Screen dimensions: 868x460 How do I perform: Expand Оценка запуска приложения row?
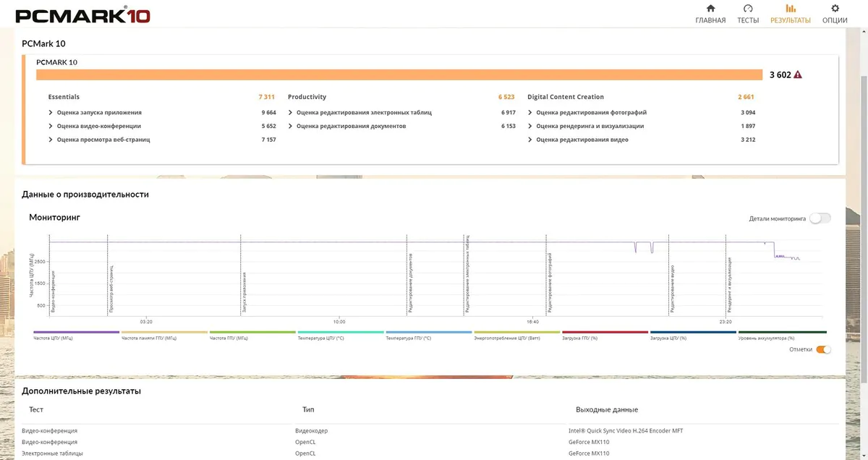51,113
